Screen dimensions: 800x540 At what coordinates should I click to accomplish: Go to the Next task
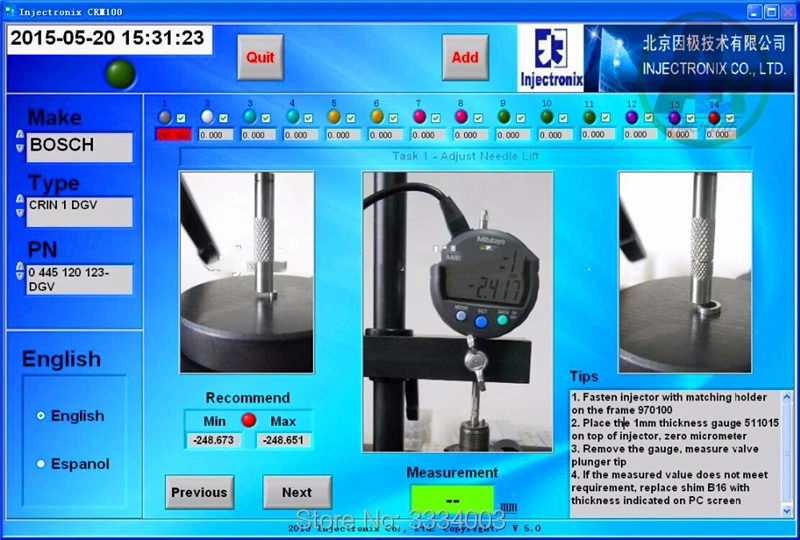pos(297,492)
